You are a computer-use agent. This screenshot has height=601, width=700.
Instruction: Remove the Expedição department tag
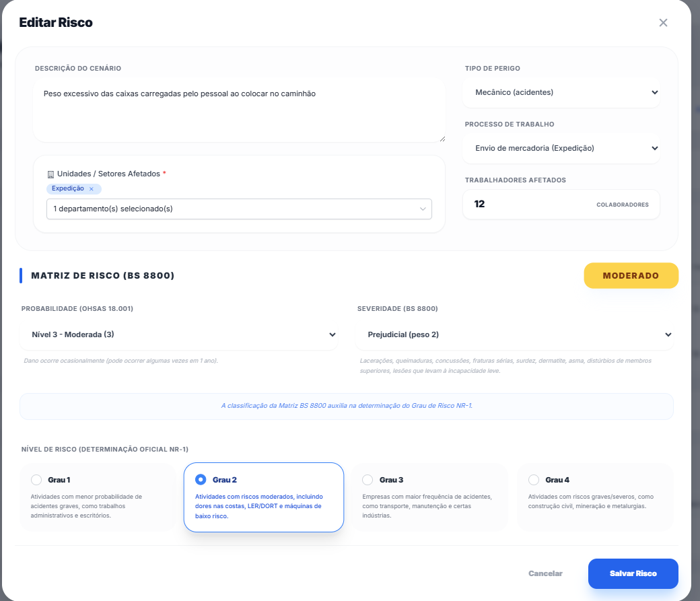pyautogui.click(x=92, y=189)
